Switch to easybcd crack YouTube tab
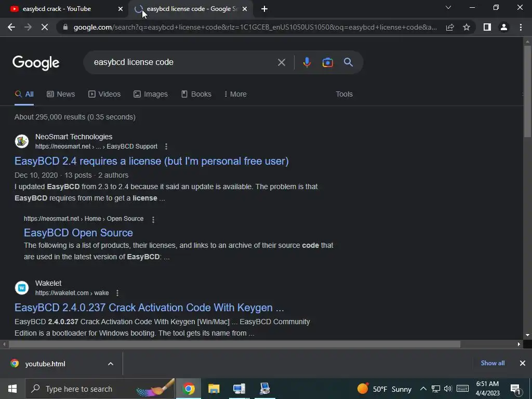The height and width of the screenshot is (399, 532). [64, 9]
